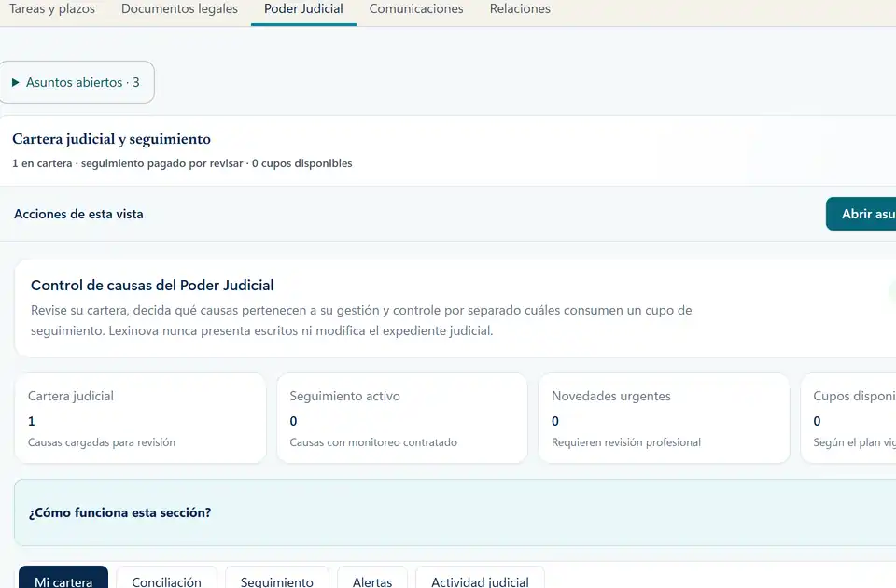Expand the Asuntos abiertos · 3 disclosure
Image resolution: width=896 pixels, height=588 pixels.
point(76,82)
